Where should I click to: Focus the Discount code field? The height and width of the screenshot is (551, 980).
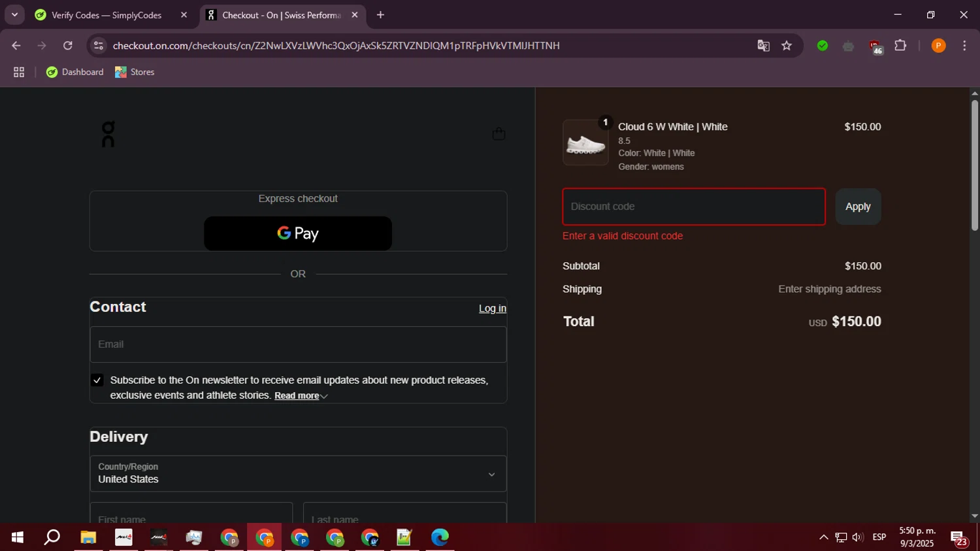pos(694,207)
